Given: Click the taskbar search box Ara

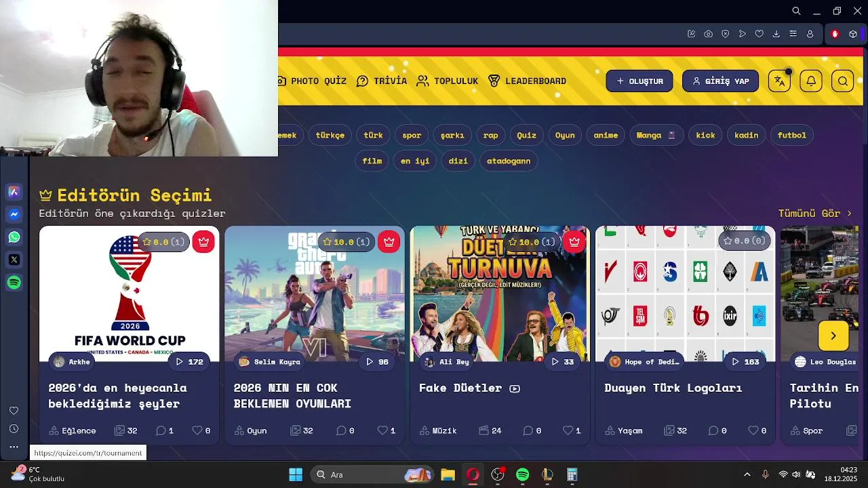Looking at the screenshot, I should pyautogui.click(x=372, y=474).
